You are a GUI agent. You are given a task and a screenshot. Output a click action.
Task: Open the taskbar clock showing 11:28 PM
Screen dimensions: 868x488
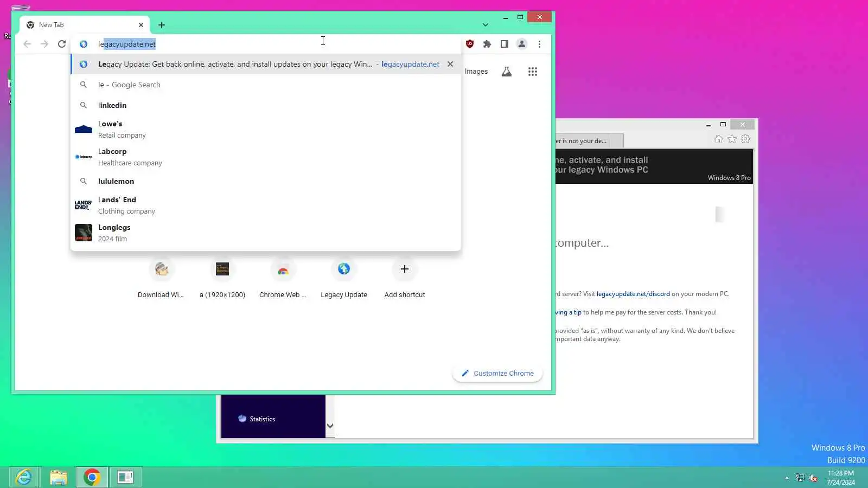coord(841,478)
